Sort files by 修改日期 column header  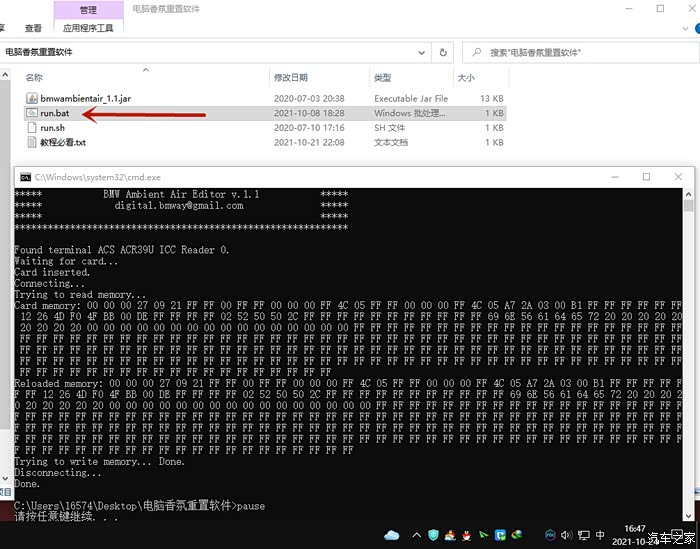291,77
